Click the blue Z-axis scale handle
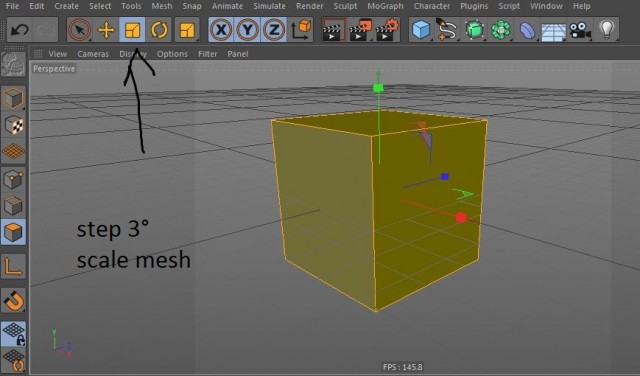640x376 pixels. (445, 177)
